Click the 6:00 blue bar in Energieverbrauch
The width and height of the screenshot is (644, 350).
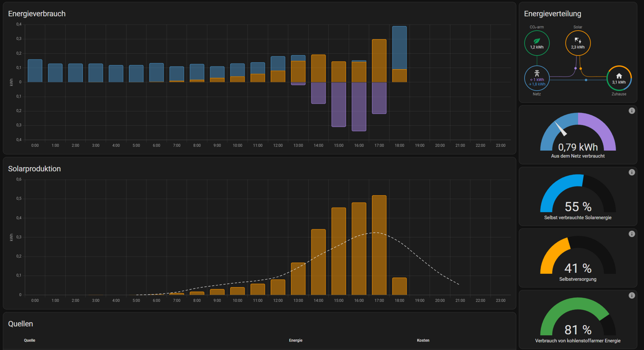coord(156,73)
